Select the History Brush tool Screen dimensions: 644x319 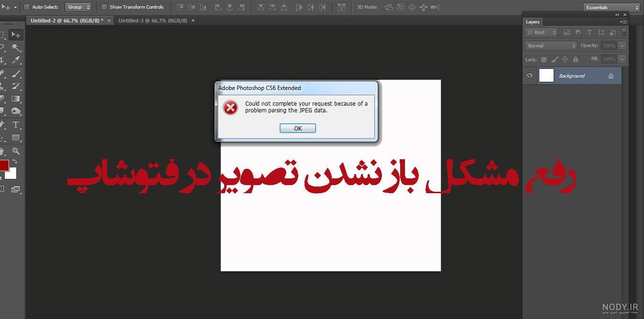pos(16,87)
